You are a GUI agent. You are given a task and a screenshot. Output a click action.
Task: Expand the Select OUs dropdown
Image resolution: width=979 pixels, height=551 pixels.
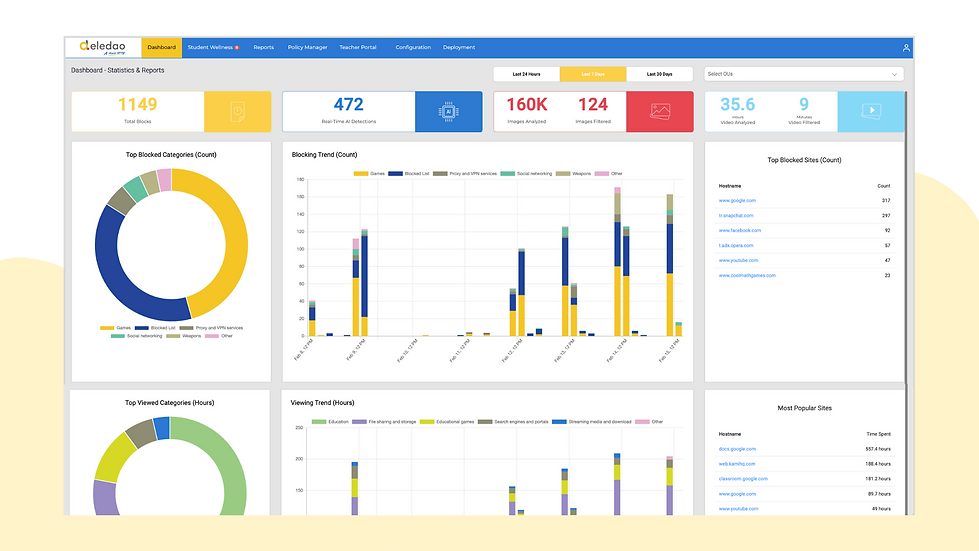pyautogui.click(x=804, y=74)
